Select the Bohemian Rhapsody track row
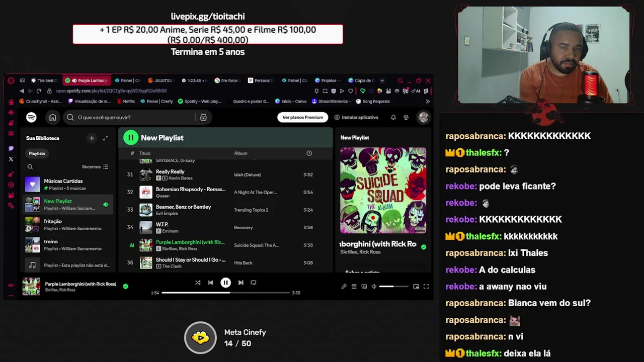Viewport: 644px width, 362px height. tap(225, 192)
